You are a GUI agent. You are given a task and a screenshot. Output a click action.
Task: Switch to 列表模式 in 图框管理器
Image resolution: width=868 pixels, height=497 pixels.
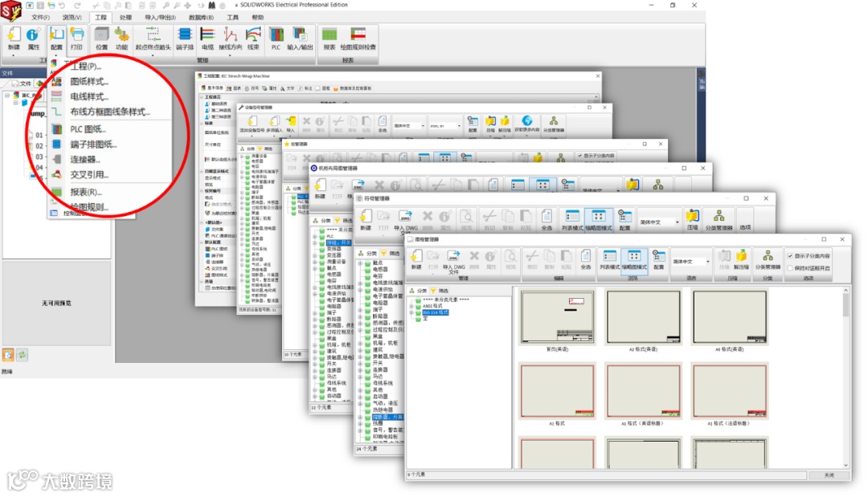[609, 259]
